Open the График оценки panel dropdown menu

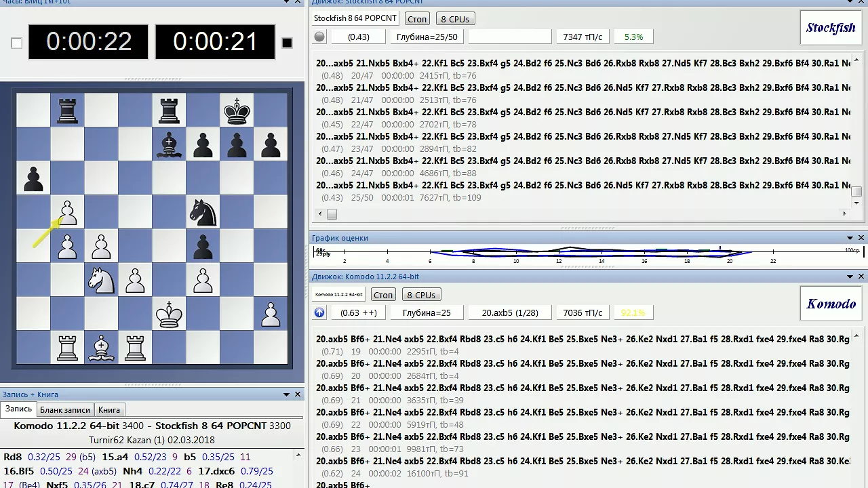pos(850,238)
